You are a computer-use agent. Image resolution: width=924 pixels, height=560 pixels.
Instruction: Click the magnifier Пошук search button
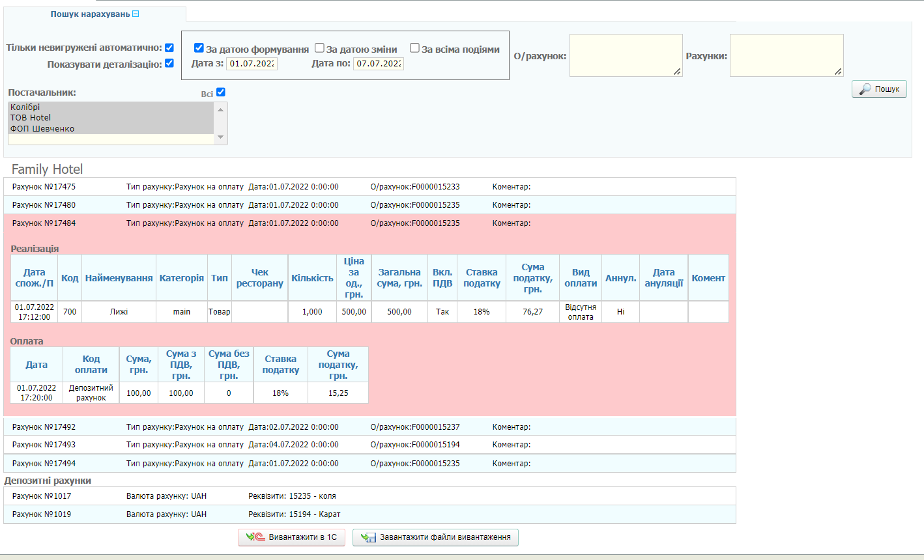click(879, 89)
